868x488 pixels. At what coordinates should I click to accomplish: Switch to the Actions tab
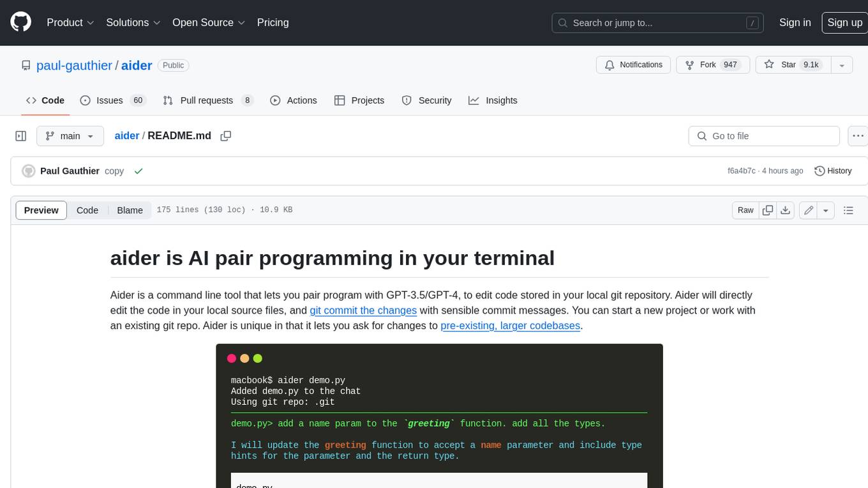294,100
